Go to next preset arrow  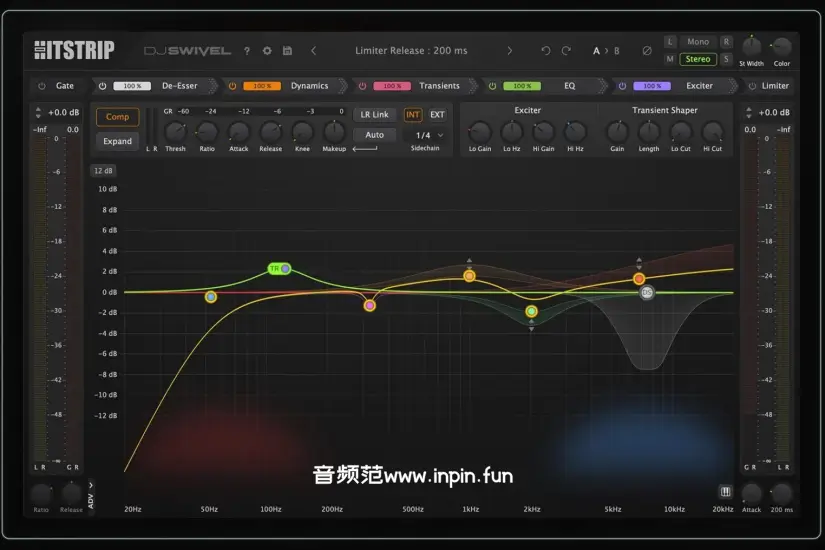[x=509, y=51]
